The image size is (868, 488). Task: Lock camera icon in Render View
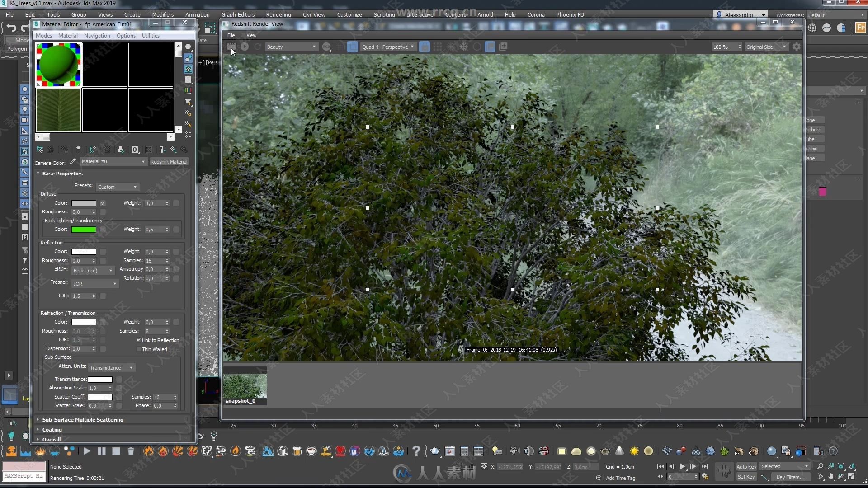click(x=425, y=47)
